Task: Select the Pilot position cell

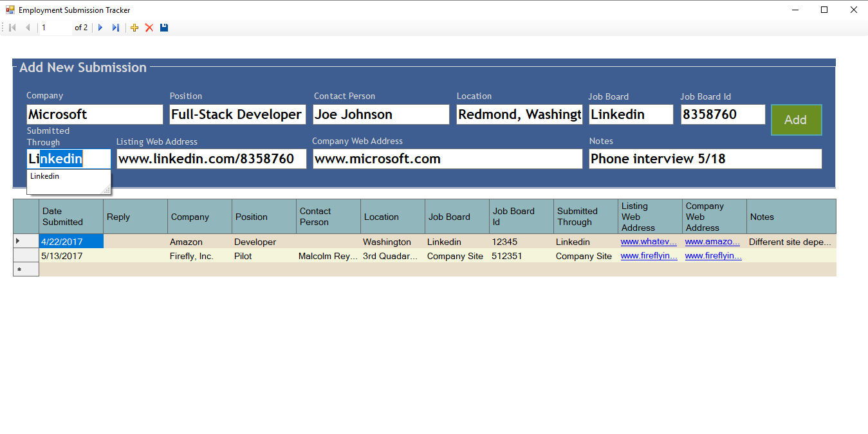Action: click(x=264, y=256)
